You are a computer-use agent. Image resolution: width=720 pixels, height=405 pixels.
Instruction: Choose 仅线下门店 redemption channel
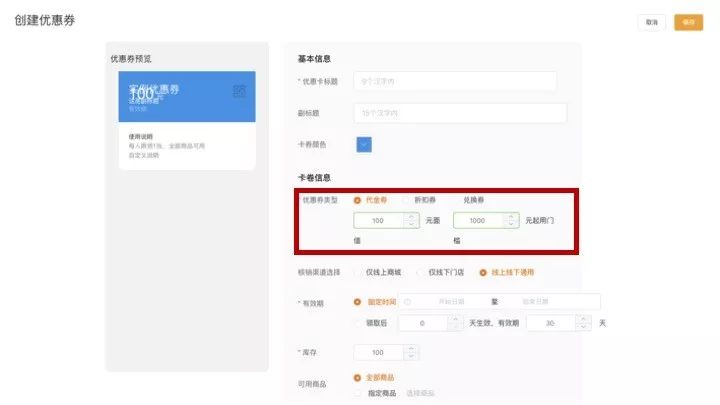(420, 272)
